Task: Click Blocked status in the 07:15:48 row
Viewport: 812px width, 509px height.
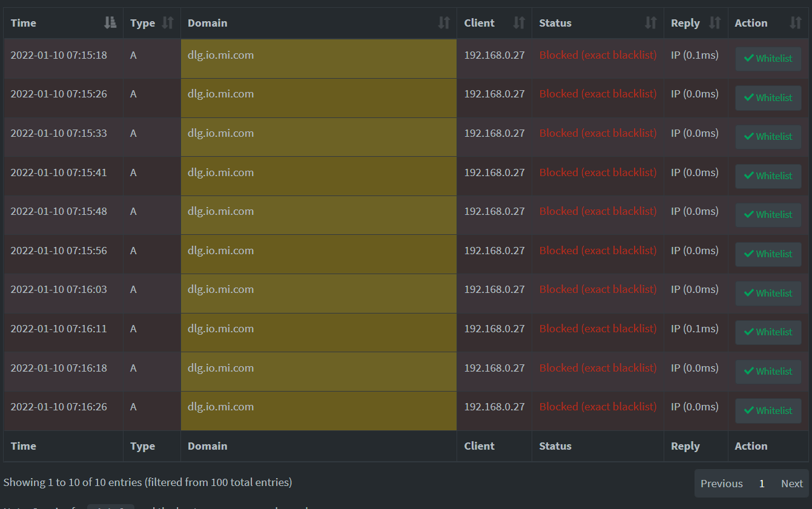Action: tap(598, 211)
